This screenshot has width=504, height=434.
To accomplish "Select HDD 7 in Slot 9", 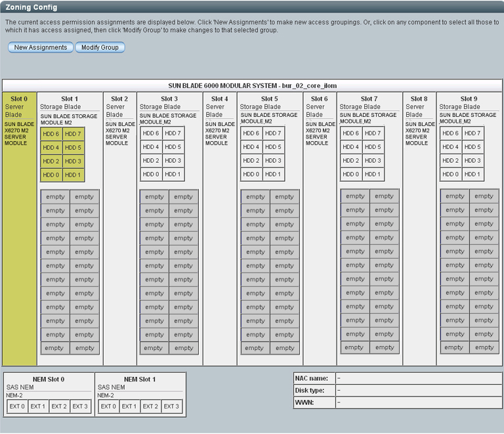I will point(472,133).
